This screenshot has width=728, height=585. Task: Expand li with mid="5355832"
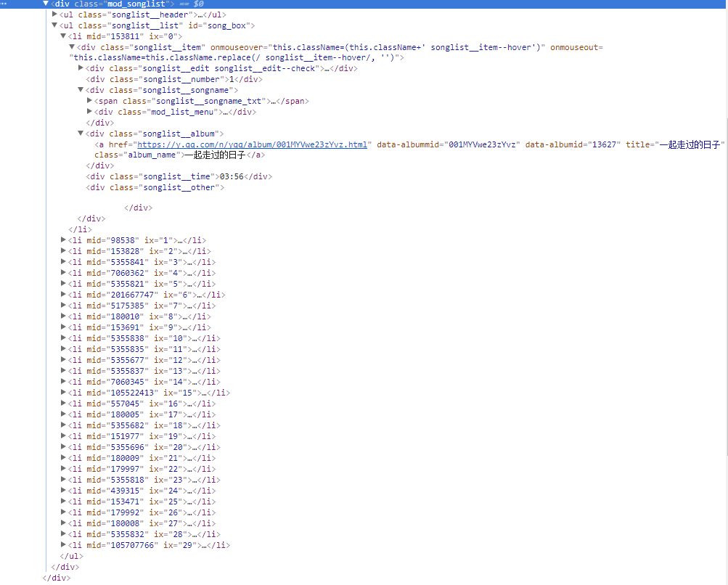(63, 534)
